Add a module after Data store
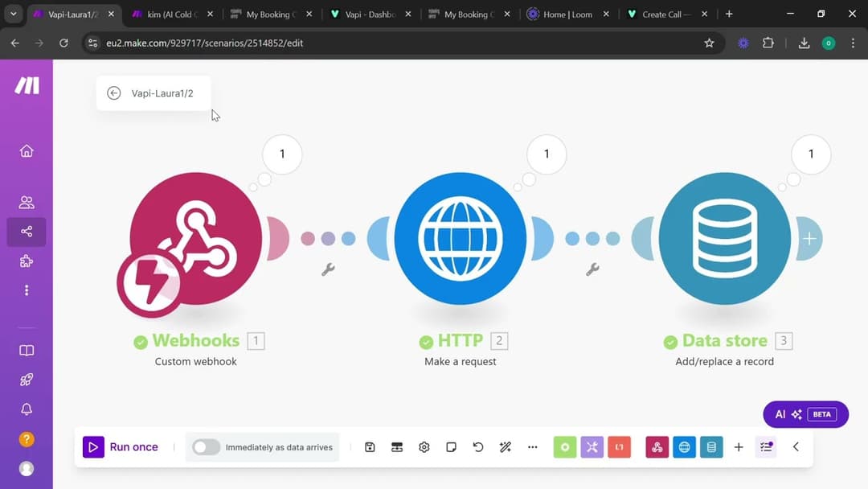This screenshot has width=868, height=489. point(809,239)
